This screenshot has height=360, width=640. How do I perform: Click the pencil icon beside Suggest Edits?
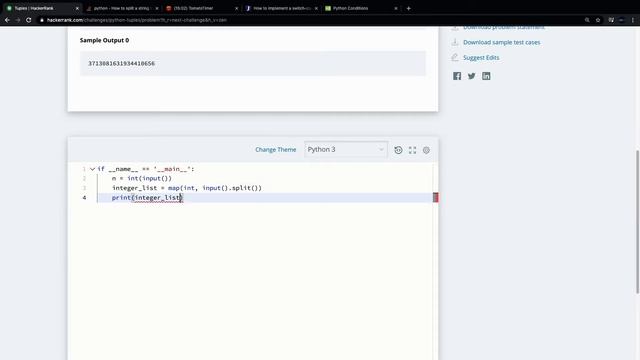pyautogui.click(x=455, y=57)
